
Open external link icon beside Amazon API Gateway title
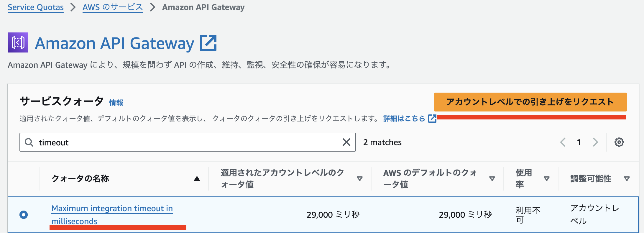pos(208,43)
